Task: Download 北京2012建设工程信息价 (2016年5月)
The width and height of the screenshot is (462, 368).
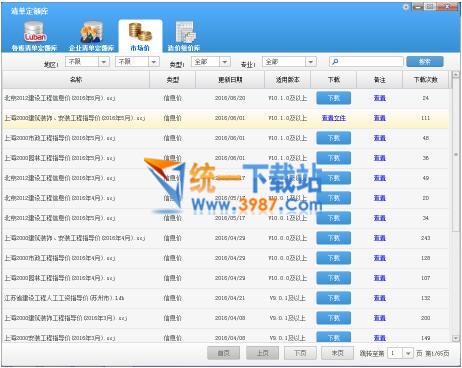Action: (334, 218)
